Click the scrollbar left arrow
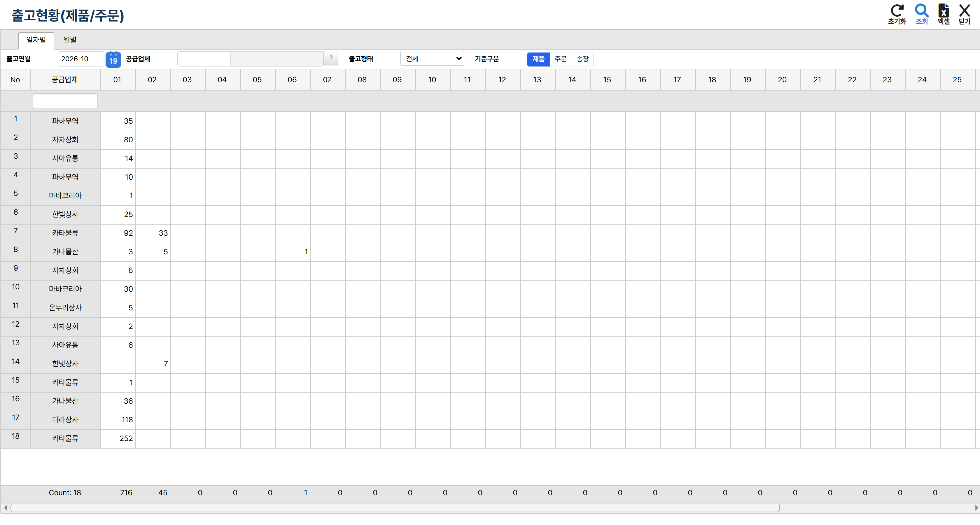The image size is (980, 525). (x=5, y=508)
